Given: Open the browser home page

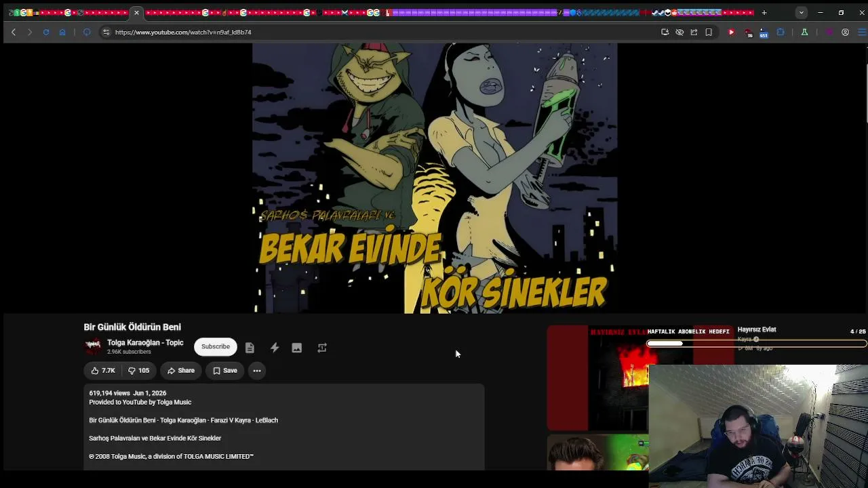Looking at the screenshot, I should 62,32.
